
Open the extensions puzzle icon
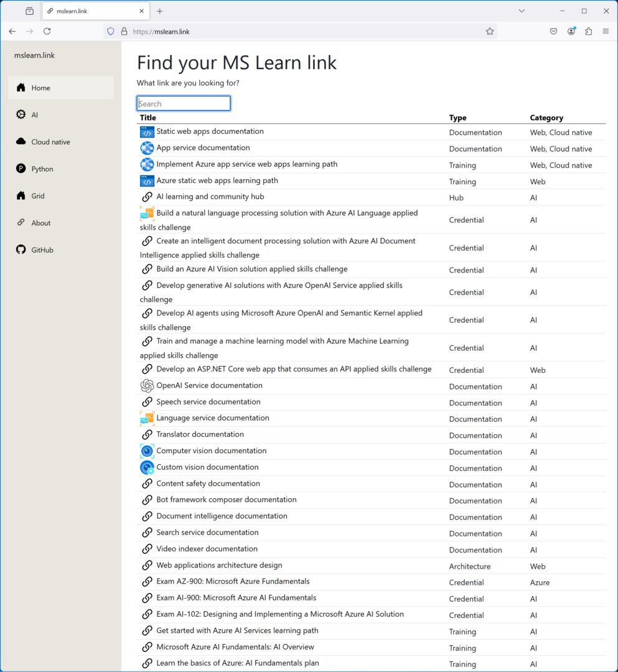point(588,31)
